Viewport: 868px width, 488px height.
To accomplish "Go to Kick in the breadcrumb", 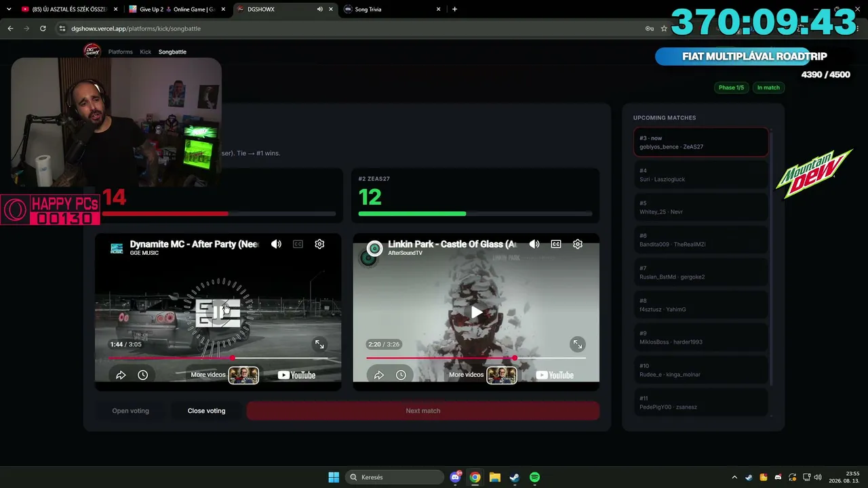I will click(146, 52).
